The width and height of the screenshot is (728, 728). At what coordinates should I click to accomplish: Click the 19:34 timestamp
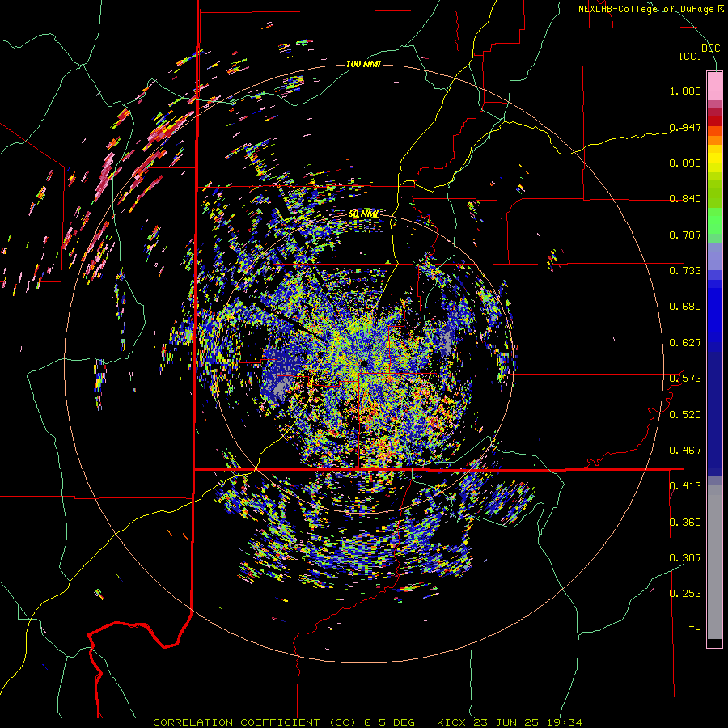pyautogui.click(x=564, y=722)
